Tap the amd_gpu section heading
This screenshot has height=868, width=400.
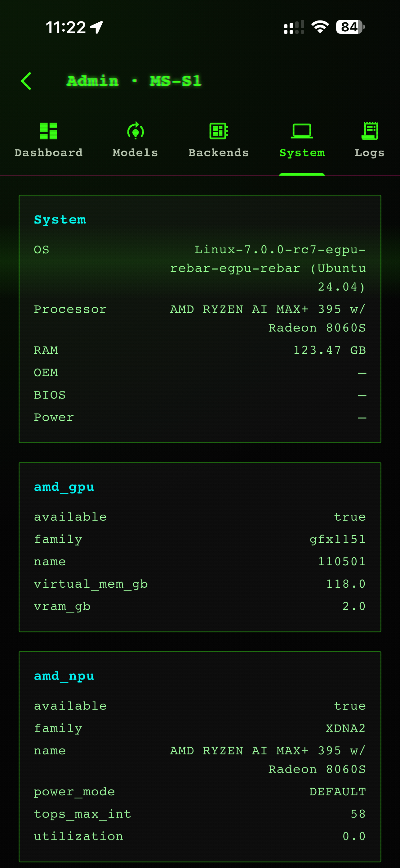point(64,487)
